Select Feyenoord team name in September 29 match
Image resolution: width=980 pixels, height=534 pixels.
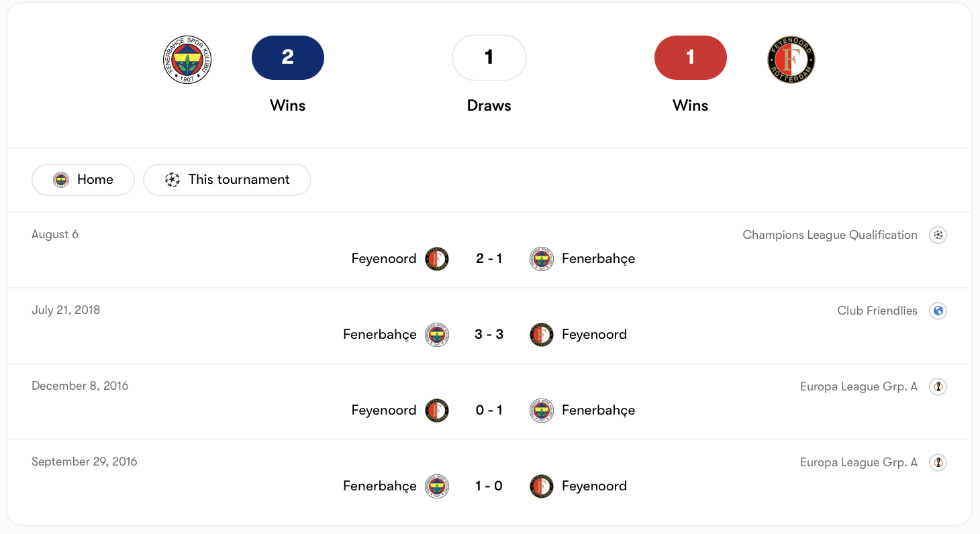click(594, 486)
